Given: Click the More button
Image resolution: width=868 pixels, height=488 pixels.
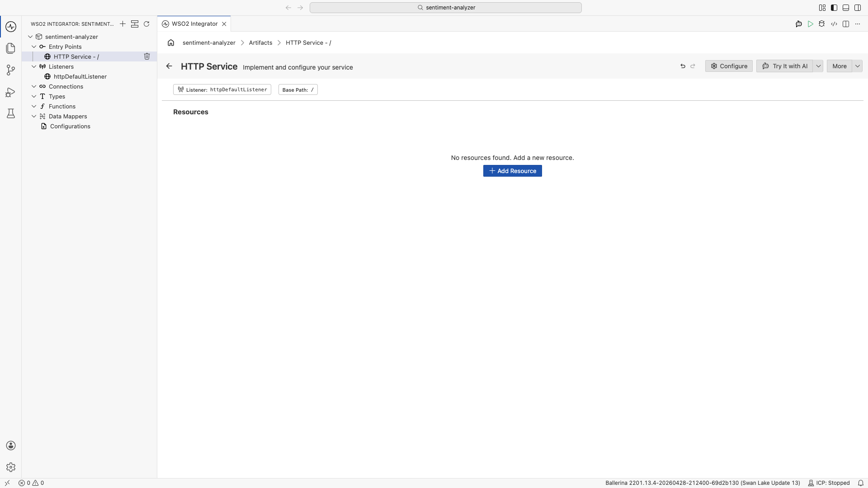Looking at the screenshot, I should click(840, 66).
